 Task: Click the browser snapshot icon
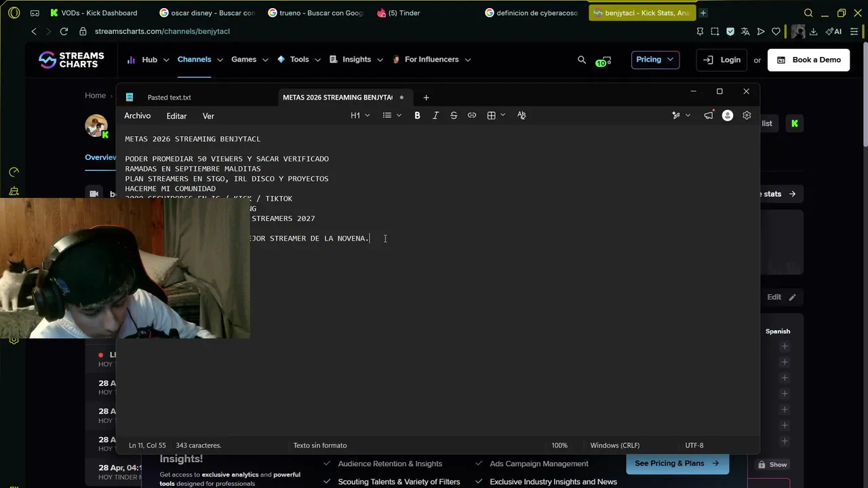click(715, 31)
